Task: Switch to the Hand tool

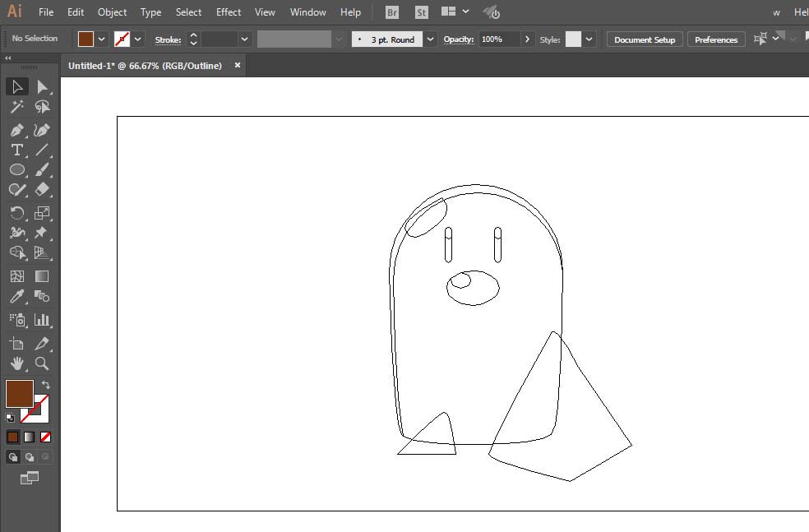Action: tap(16, 363)
